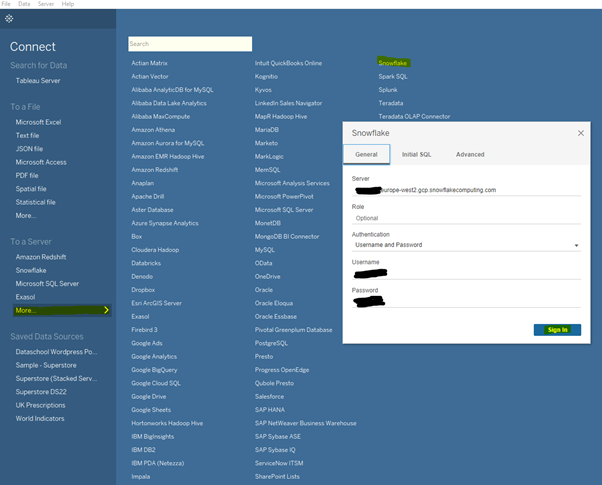Click More under To a File
The image size is (602, 485).
[26, 215]
